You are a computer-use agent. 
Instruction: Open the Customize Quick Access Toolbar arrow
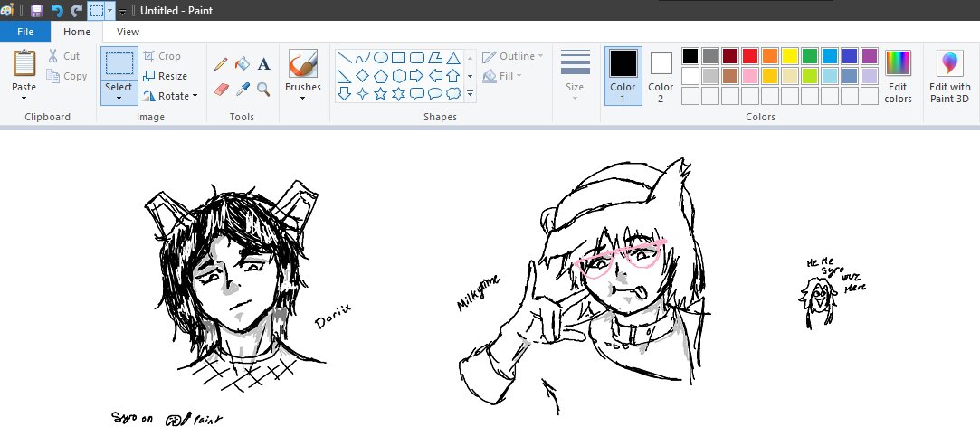coord(122,12)
